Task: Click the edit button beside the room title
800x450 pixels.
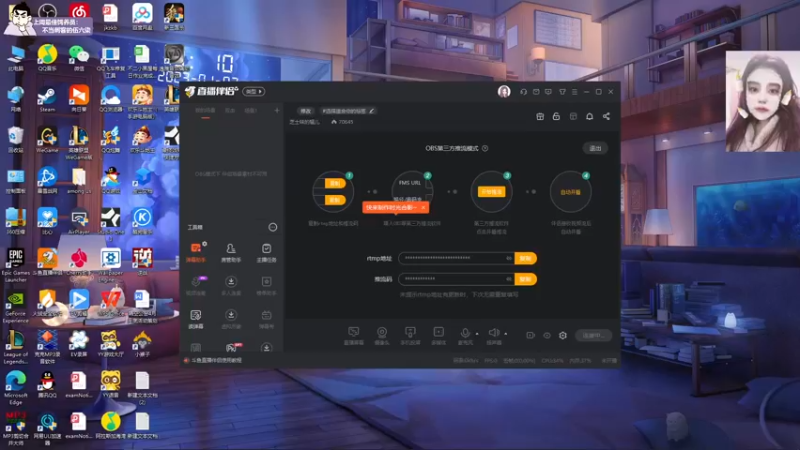Action: [305, 111]
